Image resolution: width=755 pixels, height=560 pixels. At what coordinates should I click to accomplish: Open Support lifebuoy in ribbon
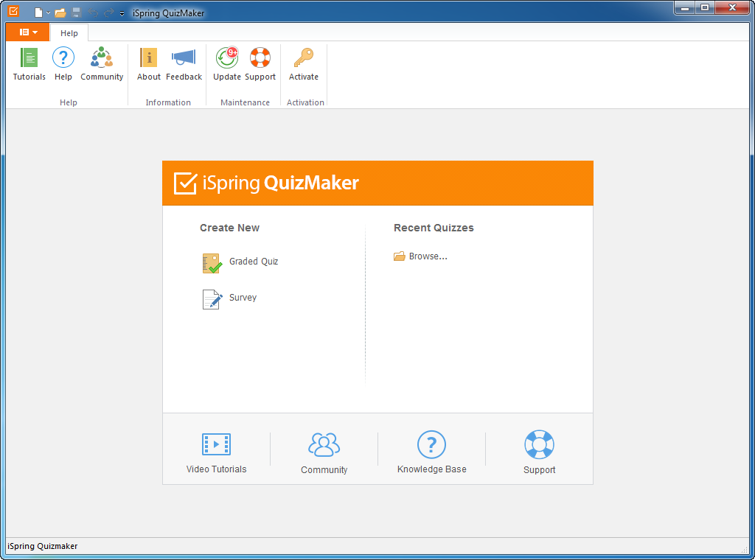(260, 64)
